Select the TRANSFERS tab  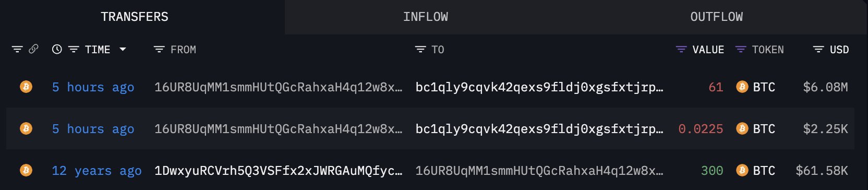click(135, 17)
